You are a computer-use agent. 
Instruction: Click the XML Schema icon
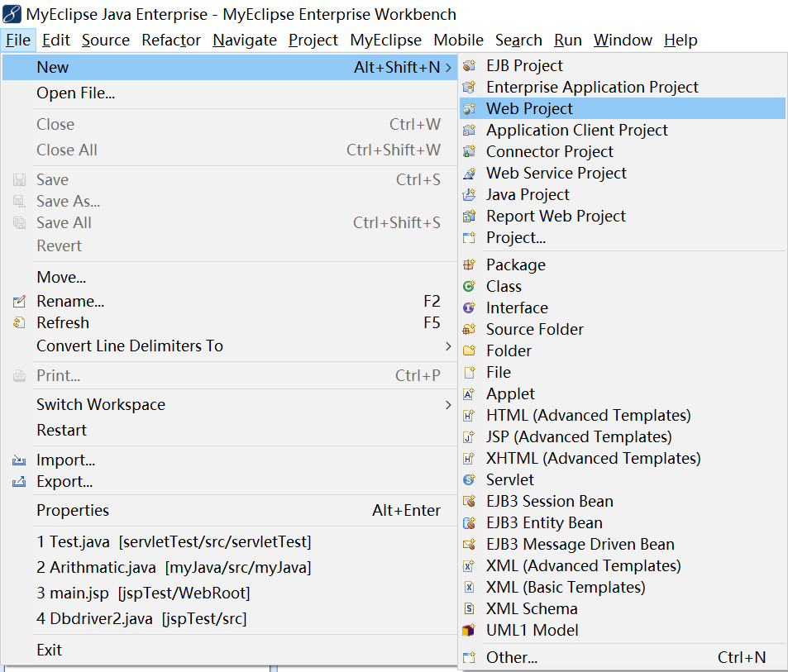(x=469, y=608)
